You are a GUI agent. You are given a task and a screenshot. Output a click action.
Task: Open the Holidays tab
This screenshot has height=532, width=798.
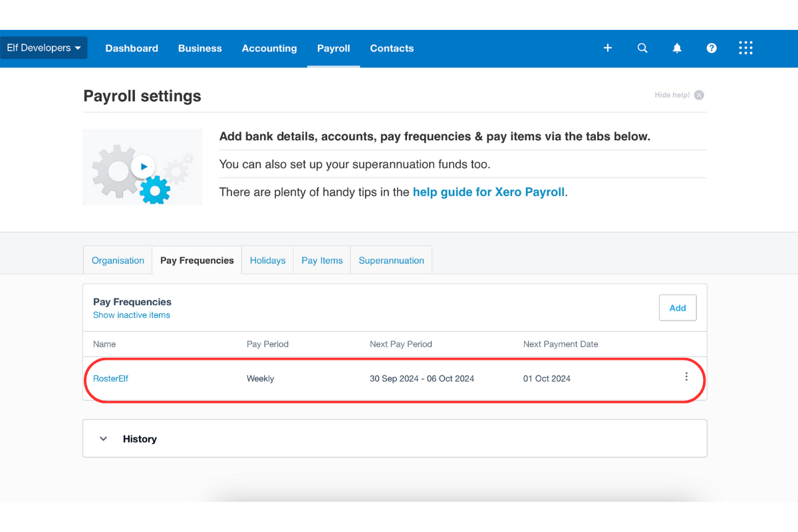click(x=267, y=260)
